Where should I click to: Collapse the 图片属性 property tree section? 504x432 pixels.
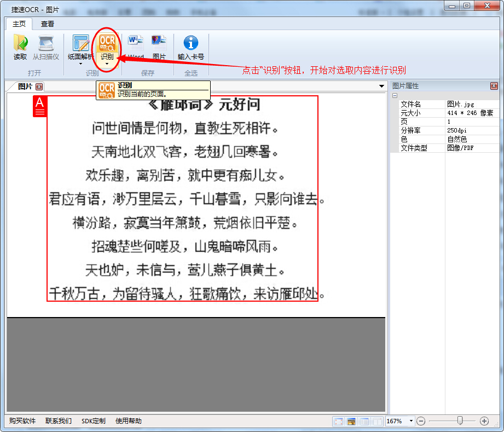(x=394, y=95)
